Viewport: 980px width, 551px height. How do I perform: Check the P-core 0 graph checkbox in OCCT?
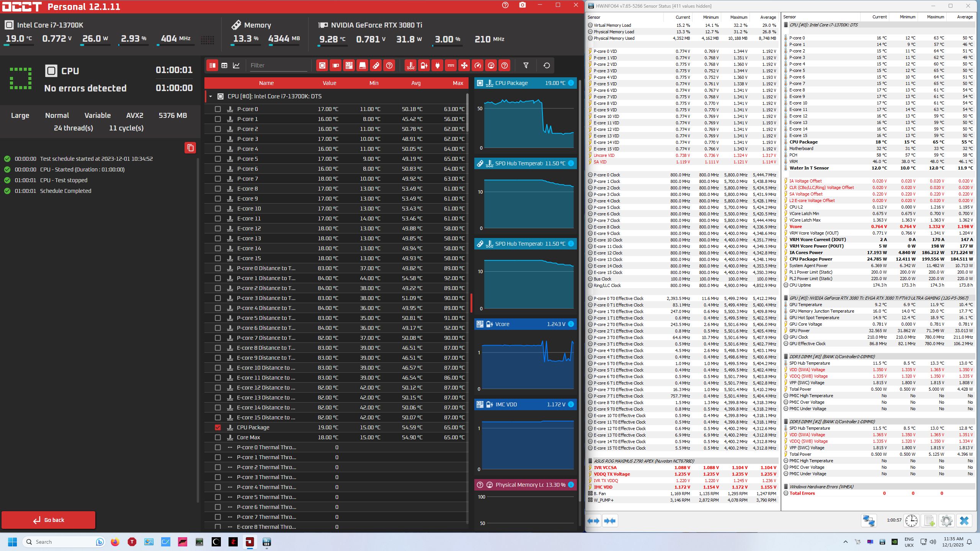pyautogui.click(x=218, y=109)
